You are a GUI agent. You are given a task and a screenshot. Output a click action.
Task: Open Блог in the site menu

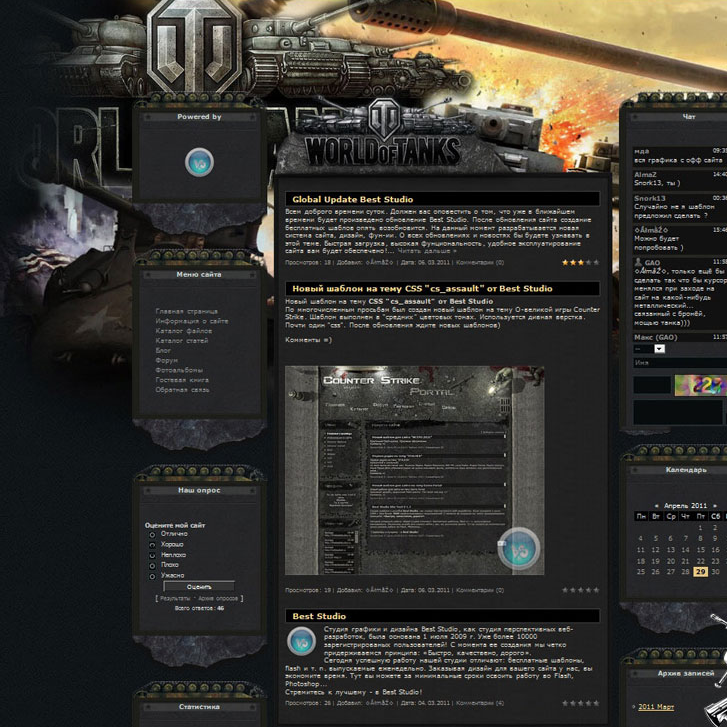pos(163,351)
